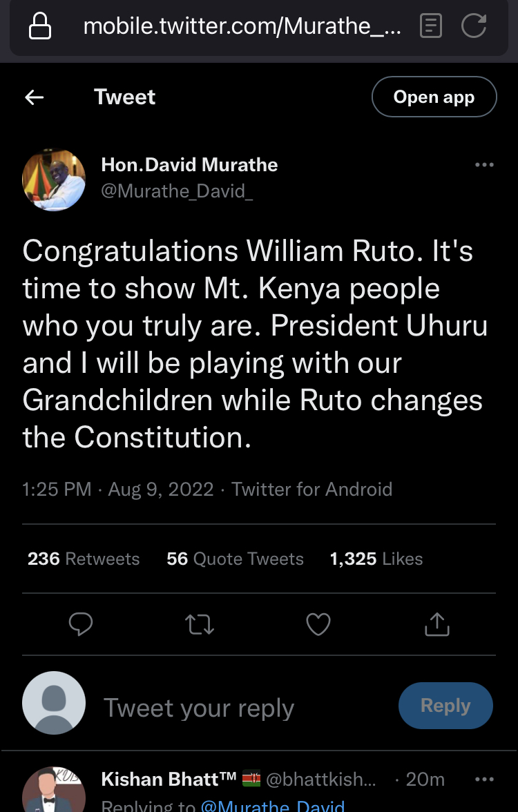
Task: Click the Twitter for Android source link
Action: (311, 490)
